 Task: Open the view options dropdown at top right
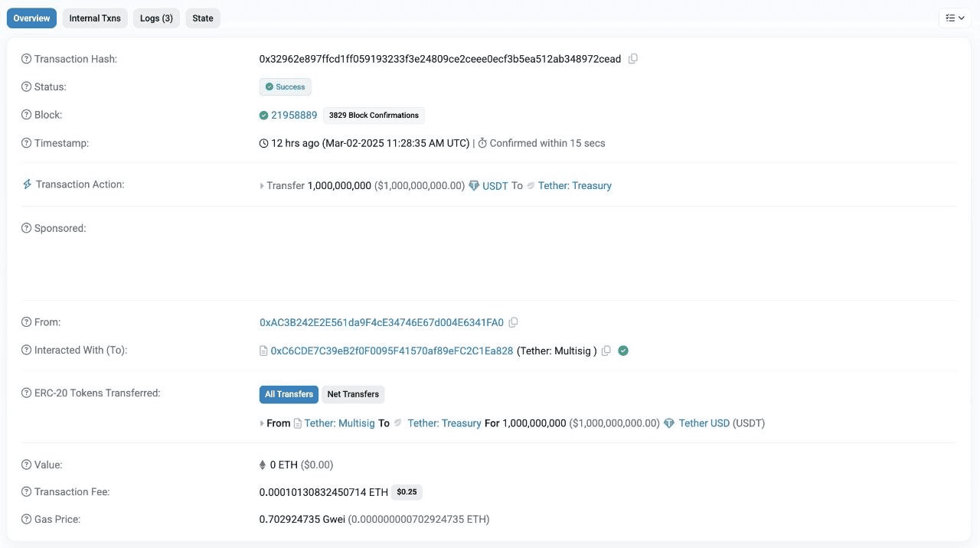pos(955,18)
